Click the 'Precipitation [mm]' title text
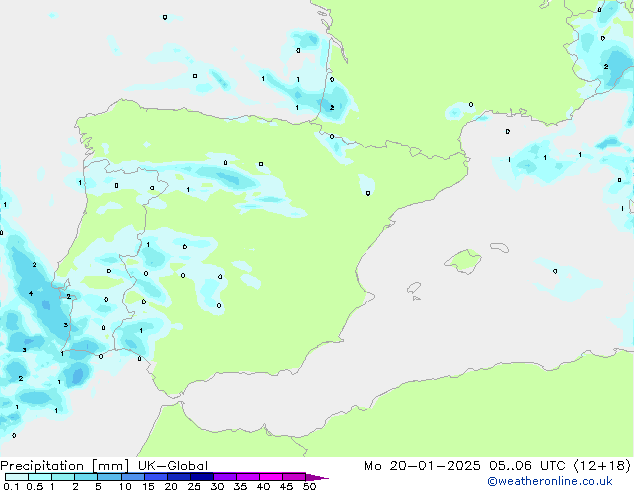 click(65, 466)
